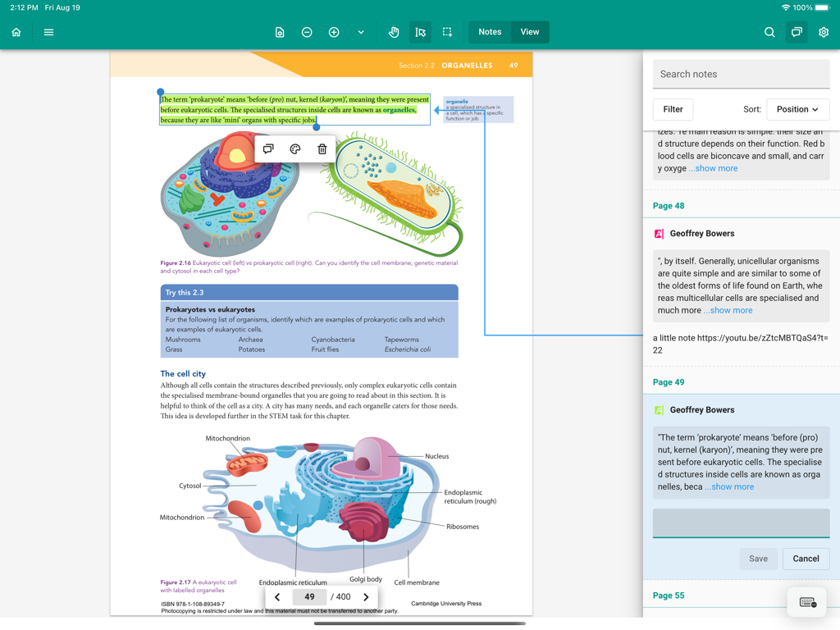Viewport: 840px width, 630px height.
Task: Click the zoom in plus icon
Action: coord(334,32)
